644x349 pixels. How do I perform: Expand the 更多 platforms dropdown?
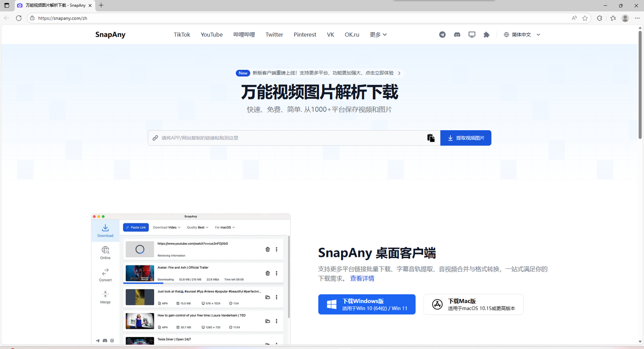[378, 34]
